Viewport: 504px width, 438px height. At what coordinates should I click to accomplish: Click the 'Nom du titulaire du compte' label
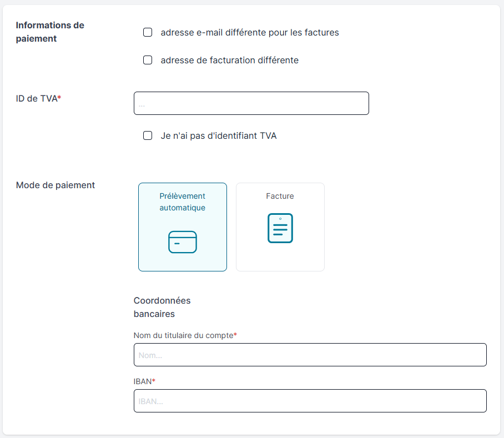click(x=185, y=335)
